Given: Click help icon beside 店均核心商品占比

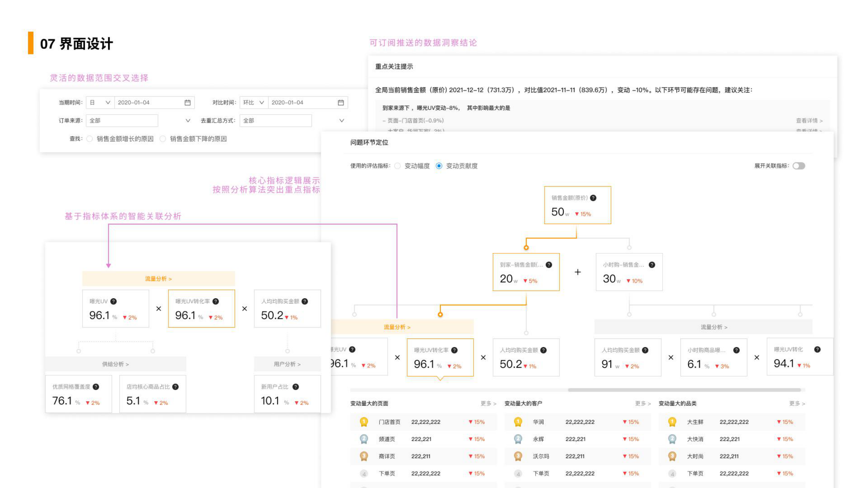Looking at the screenshot, I should pos(175,387).
